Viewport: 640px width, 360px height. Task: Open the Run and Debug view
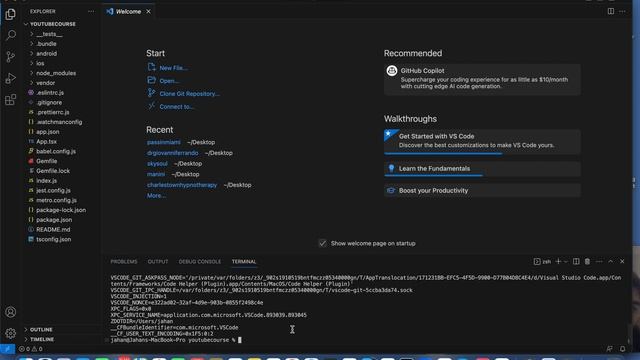[11, 78]
